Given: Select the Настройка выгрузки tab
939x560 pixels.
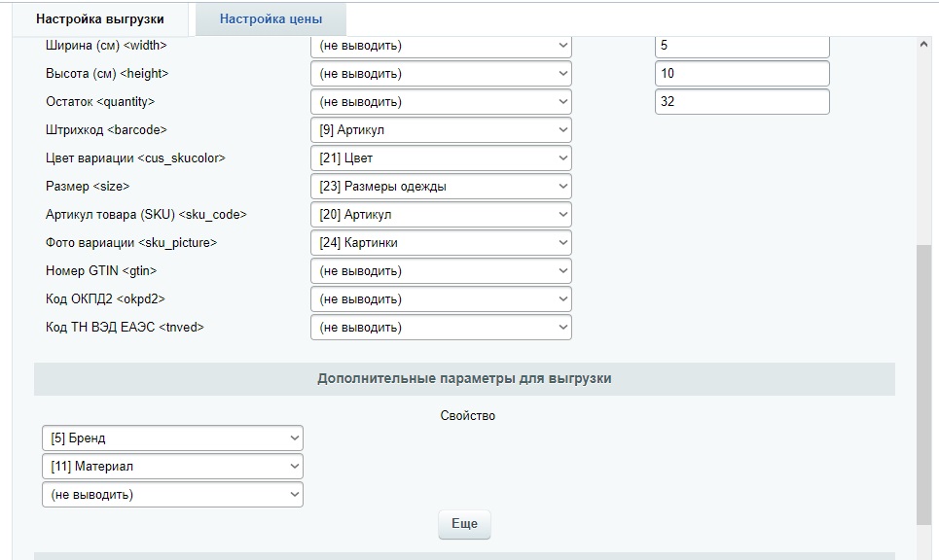Looking at the screenshot, I should point(100,18).
